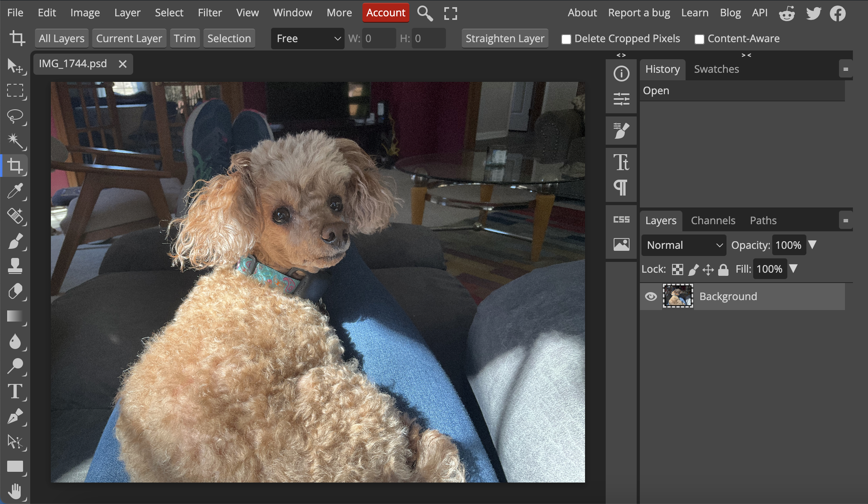This screenshot has height=504, width=868.
Task: Adjust the Fill percentage slider
Action: (795, 269)
